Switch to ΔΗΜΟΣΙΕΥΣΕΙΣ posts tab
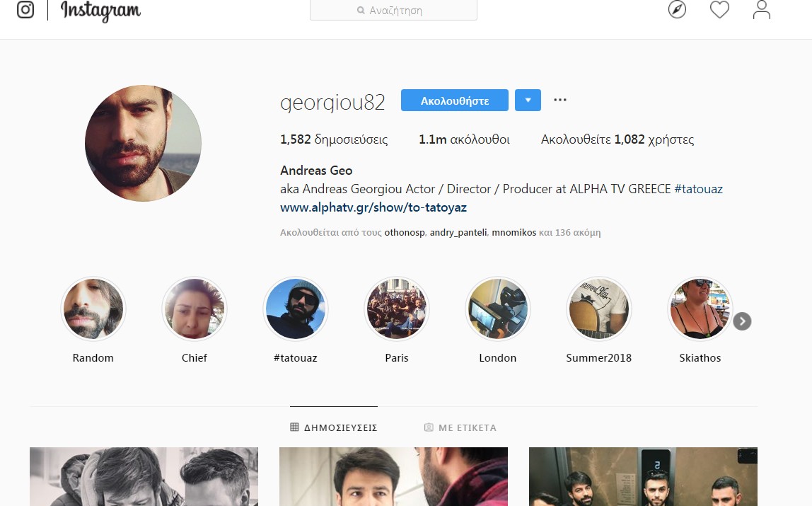 click(x=334, y=427)
